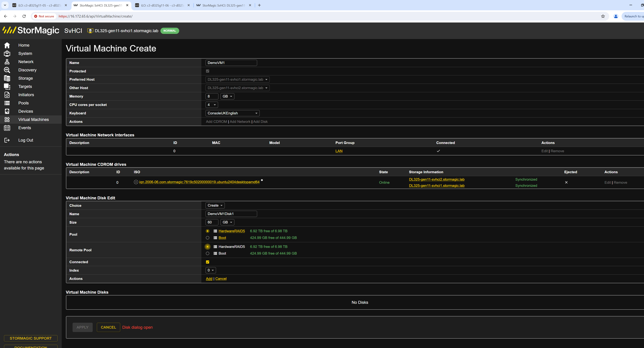Click the ISO disc icon in the CDROM row
Image resolution: width=644 pixels, height=348 pixels.
[x=136, y=182]
